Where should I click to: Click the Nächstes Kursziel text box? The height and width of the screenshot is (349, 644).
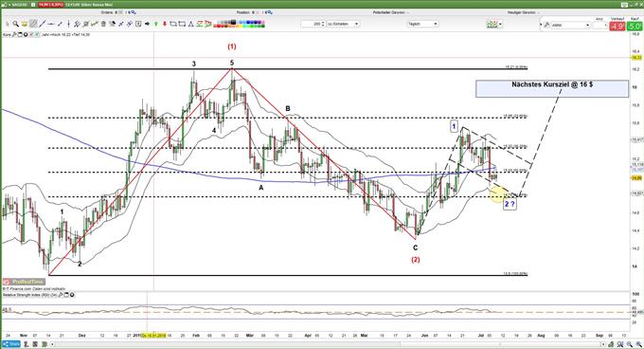click(x=552, y=88)
